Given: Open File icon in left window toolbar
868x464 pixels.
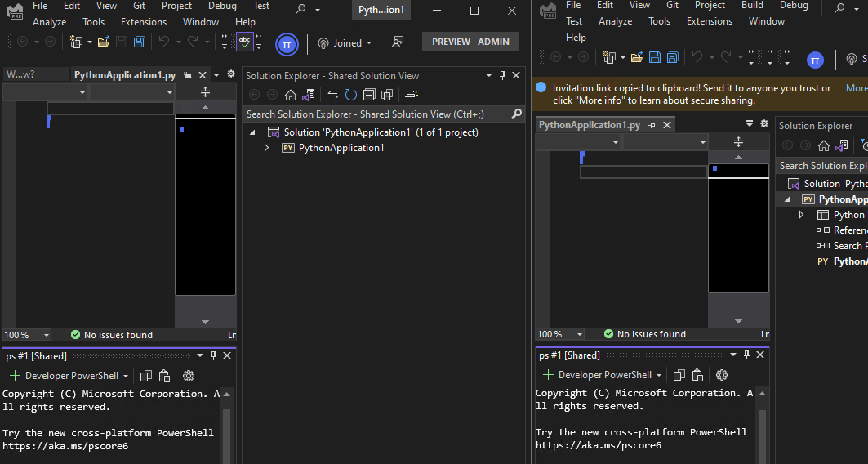Looking at the screenshot, I should pos(104,42).
